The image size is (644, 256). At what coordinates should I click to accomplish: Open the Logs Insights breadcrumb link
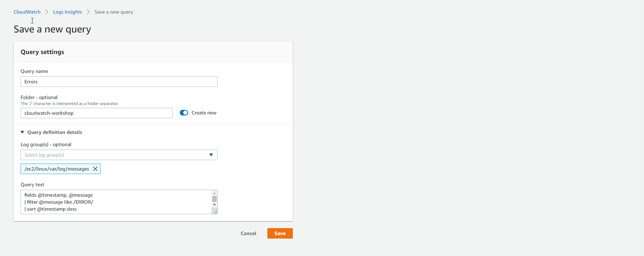(x=67, y=12)
